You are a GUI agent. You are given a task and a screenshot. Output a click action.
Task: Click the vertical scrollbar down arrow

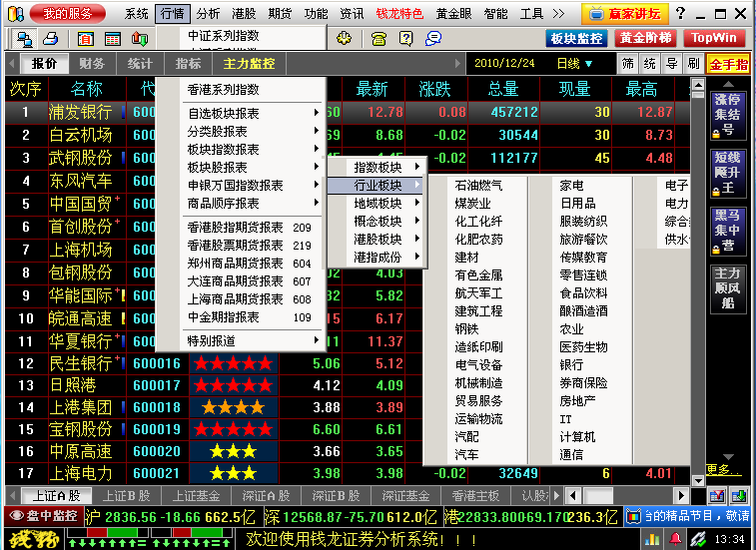point(698,480)
